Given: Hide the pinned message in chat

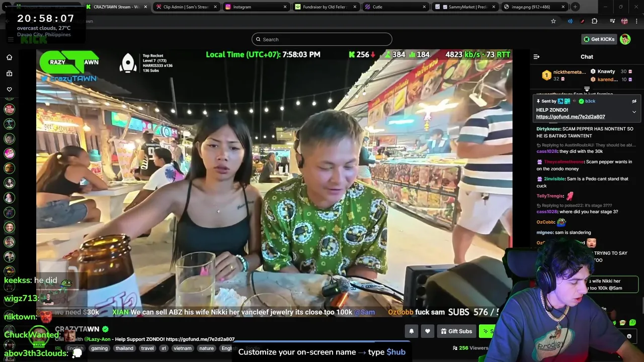Looking at the screenshot, I should point(634,101).
